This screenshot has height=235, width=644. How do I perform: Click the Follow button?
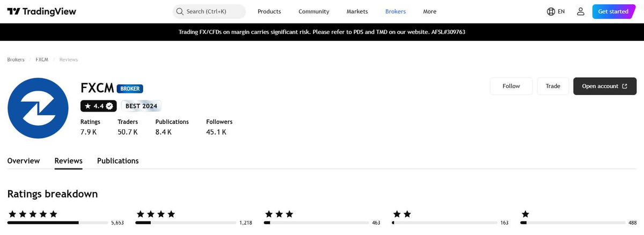tap(511, 86)
